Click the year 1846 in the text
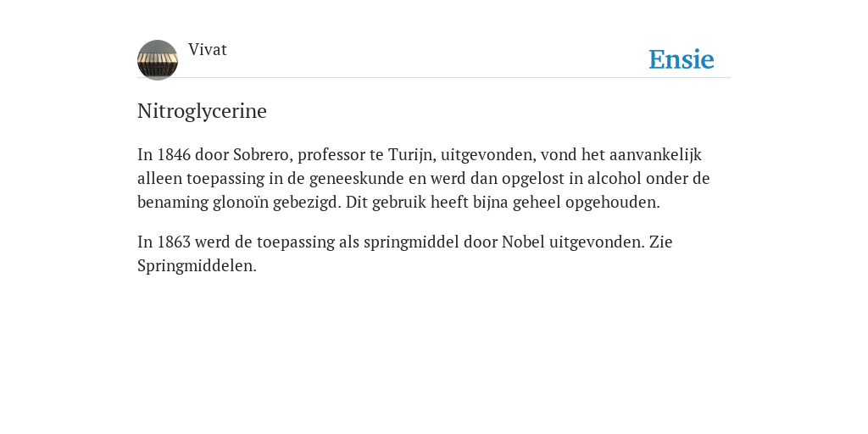 174,154
